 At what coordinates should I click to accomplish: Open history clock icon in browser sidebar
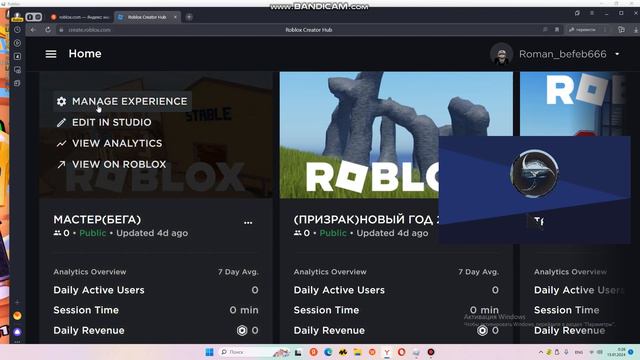pos(17,30)
